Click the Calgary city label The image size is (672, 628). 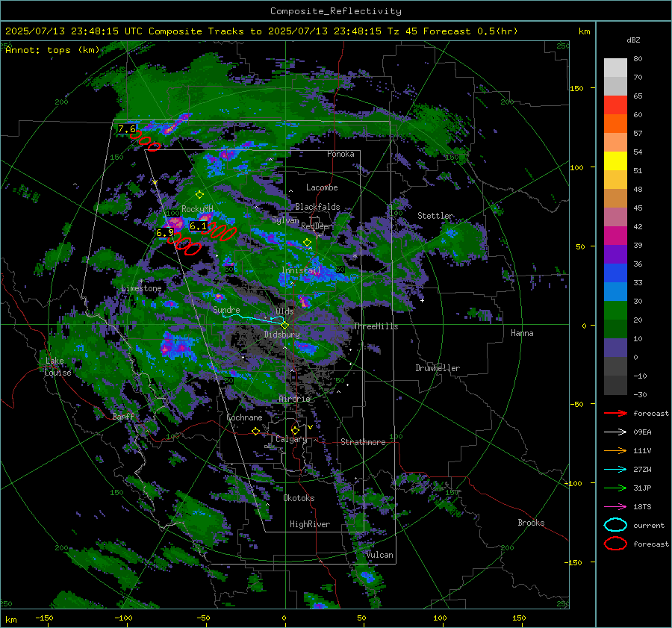tap(291, 439)
